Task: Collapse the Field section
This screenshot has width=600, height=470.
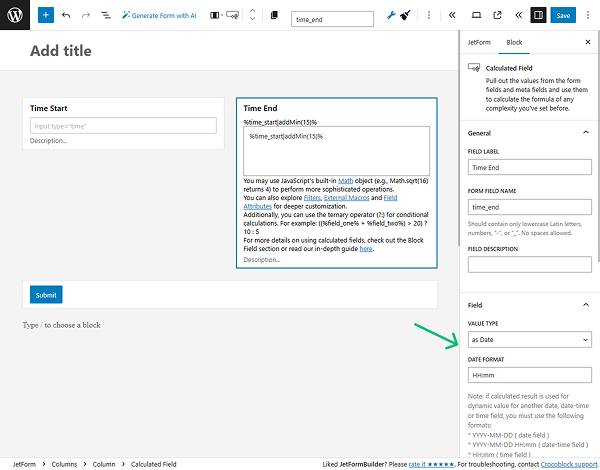Action: click(587, 305)
